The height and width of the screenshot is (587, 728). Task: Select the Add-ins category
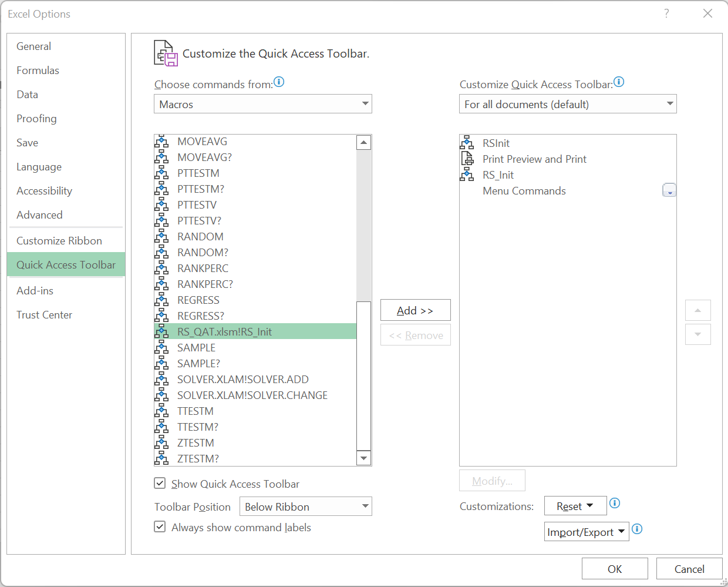coord(66,291)
